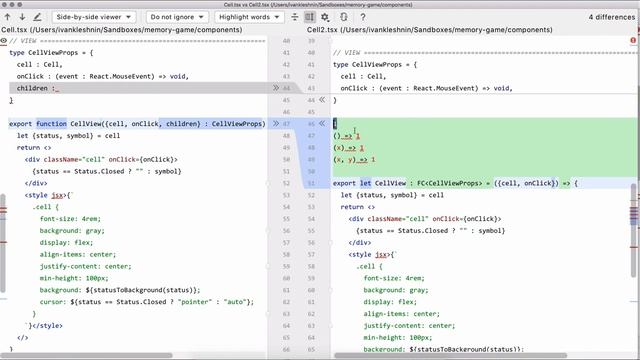Open help with the question mark icon
Screen dimensions: 640x360
coord(362,17)
